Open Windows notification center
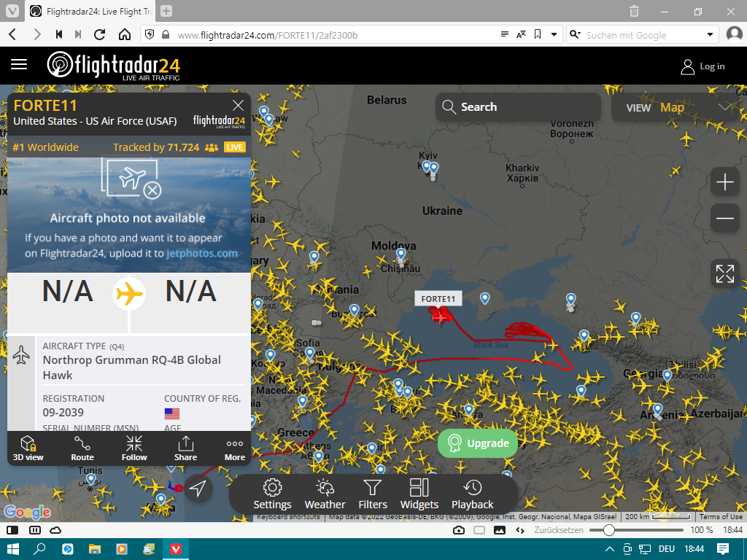The image size is (747, 560). [723, 549]
